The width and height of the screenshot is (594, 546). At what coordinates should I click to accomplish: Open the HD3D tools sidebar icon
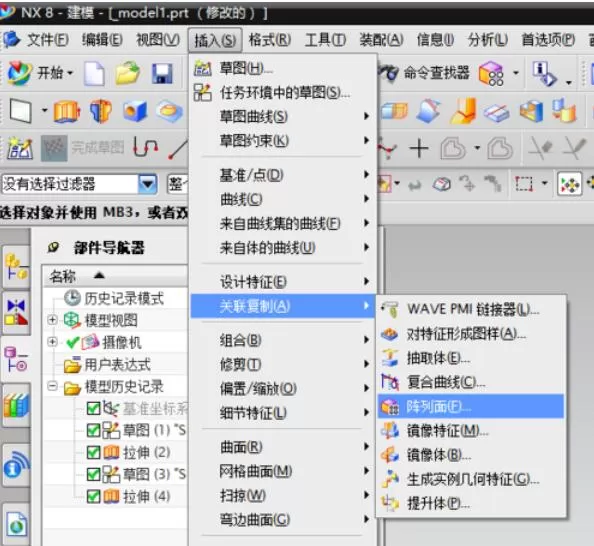(x=16, y=465)
